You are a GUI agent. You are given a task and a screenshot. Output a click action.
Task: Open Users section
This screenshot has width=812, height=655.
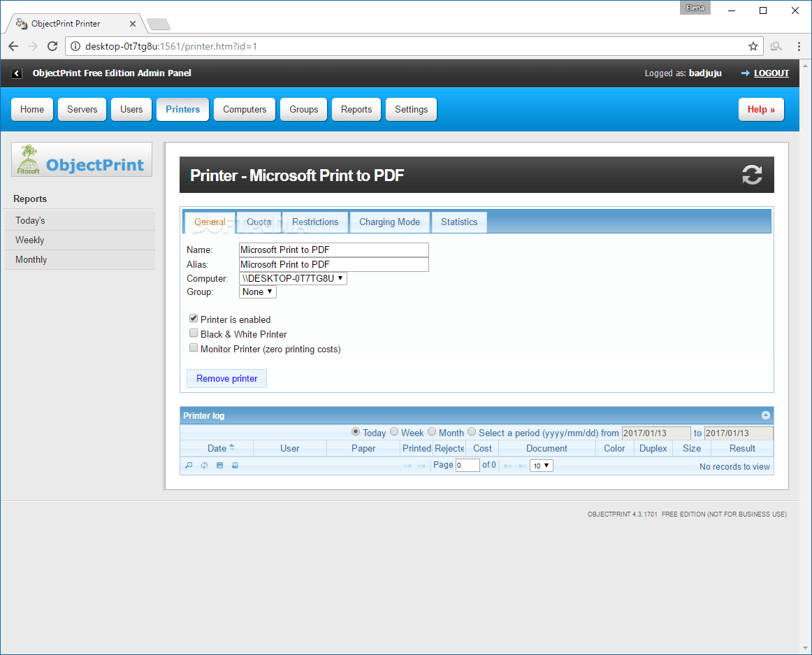131,109
